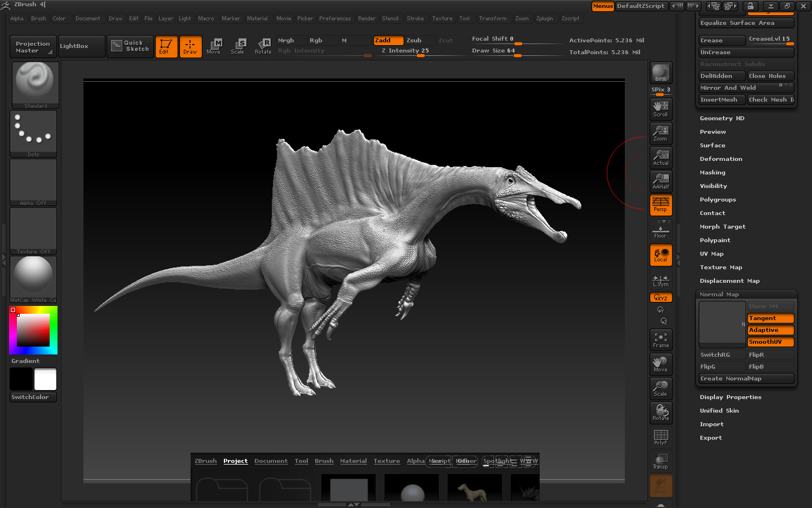Screen dimensions: 812x508
Task: Open the Stroke menu
Action: [x=415, y=19]
